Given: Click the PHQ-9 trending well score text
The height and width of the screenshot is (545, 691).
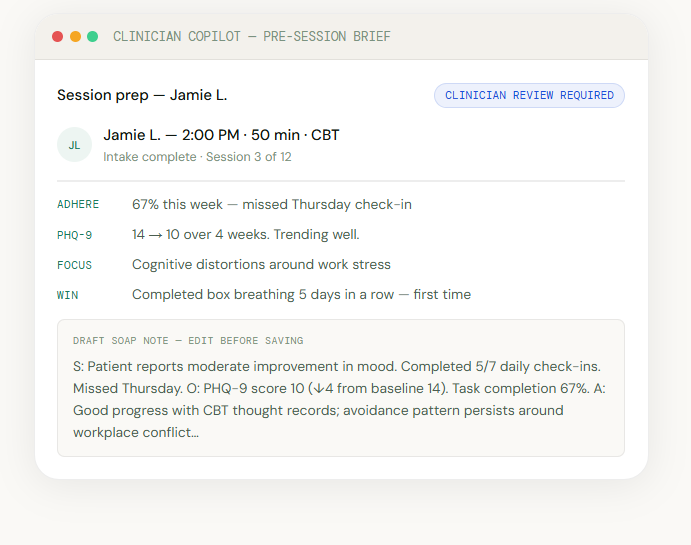Looking at the screenshot, I should point(245,235).
